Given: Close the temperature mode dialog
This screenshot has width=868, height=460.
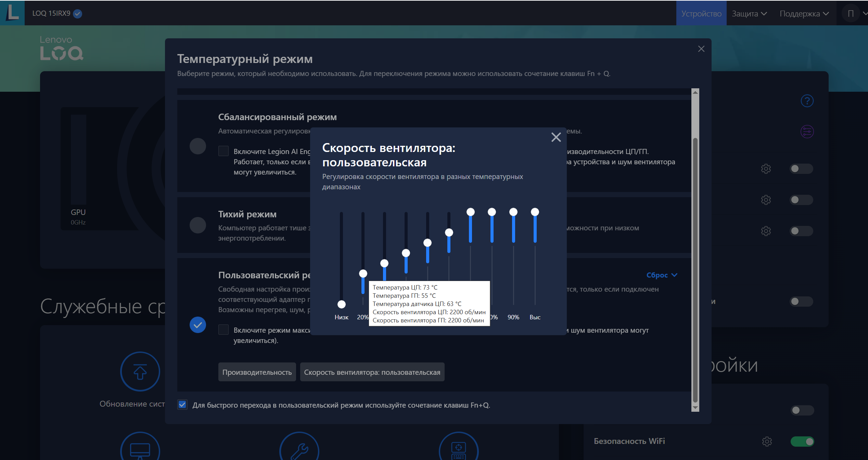Looking at the screenshot, I should point(701,49).
